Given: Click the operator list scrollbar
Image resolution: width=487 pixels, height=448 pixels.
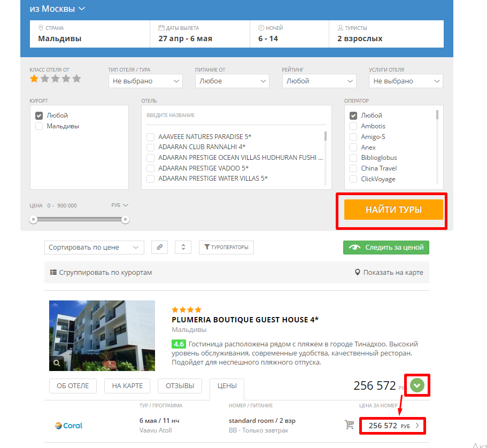Looking at the screenshot, I should pyautogui.click(x=437, y=147).
